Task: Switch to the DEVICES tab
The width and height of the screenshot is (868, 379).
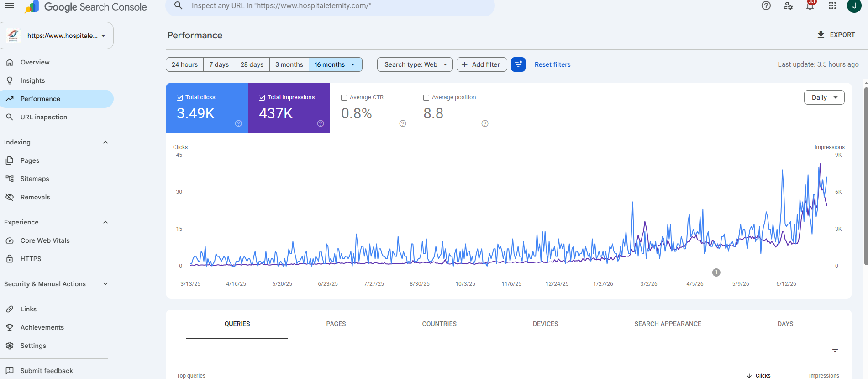Action: tap(545, 324)
